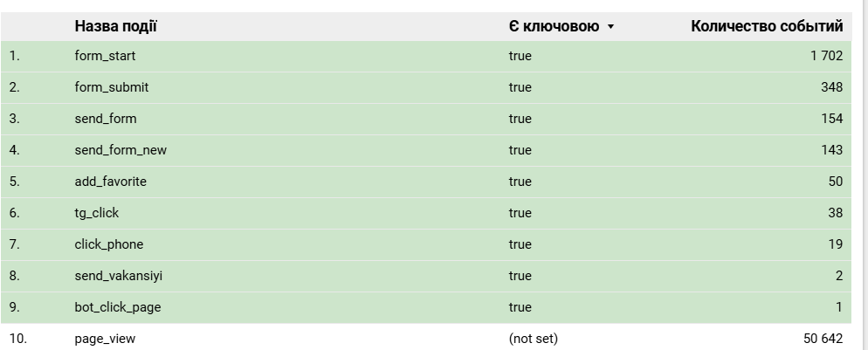Click the Є ключовою column header
868x350 pixels.
(x=554, y=26)
